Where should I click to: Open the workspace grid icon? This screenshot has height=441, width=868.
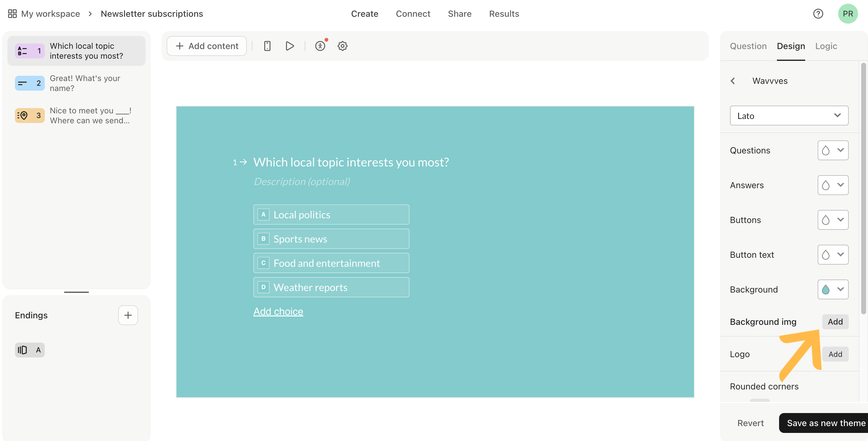[12, 14]
